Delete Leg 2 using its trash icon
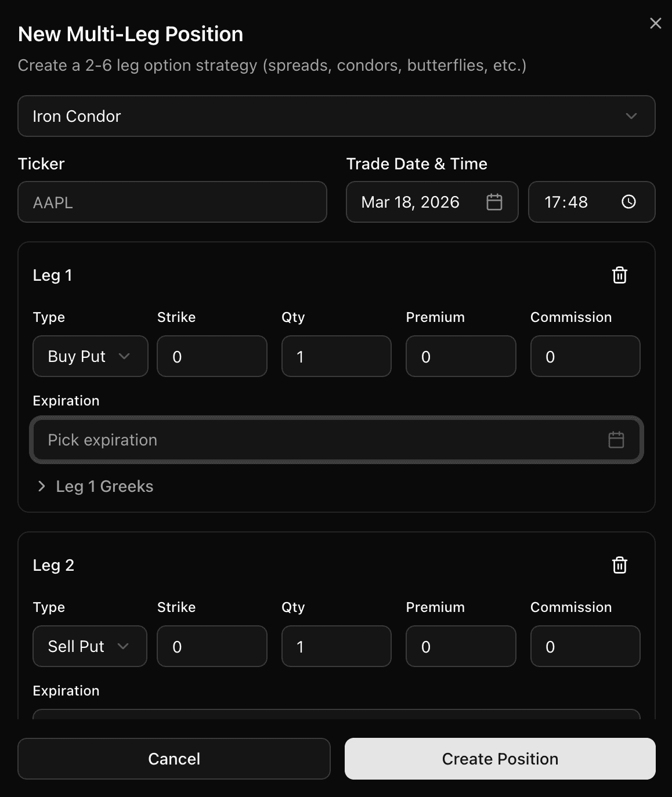 coord(619,565)
